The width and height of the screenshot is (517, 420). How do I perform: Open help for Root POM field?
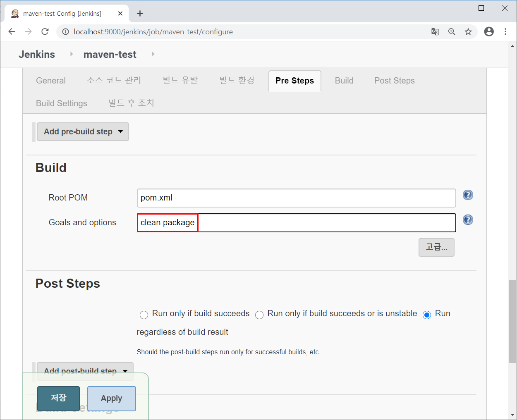coord(468,195)
